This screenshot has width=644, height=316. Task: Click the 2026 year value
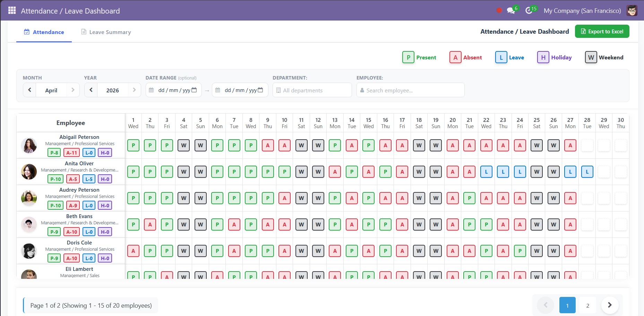tap(112, 90)
